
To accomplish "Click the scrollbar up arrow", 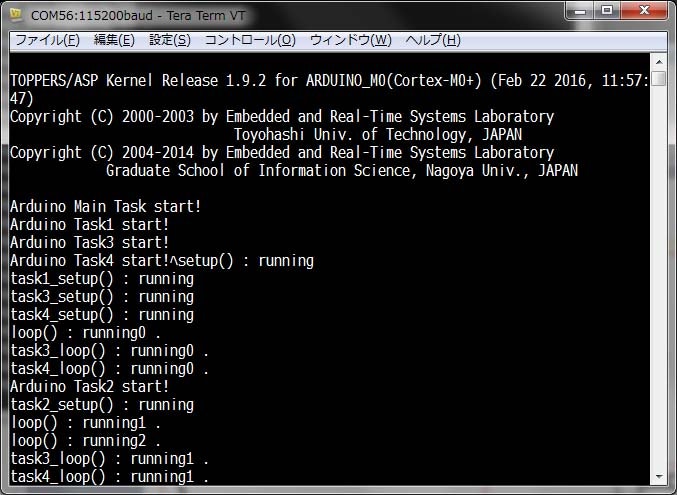I will point(659,62).
